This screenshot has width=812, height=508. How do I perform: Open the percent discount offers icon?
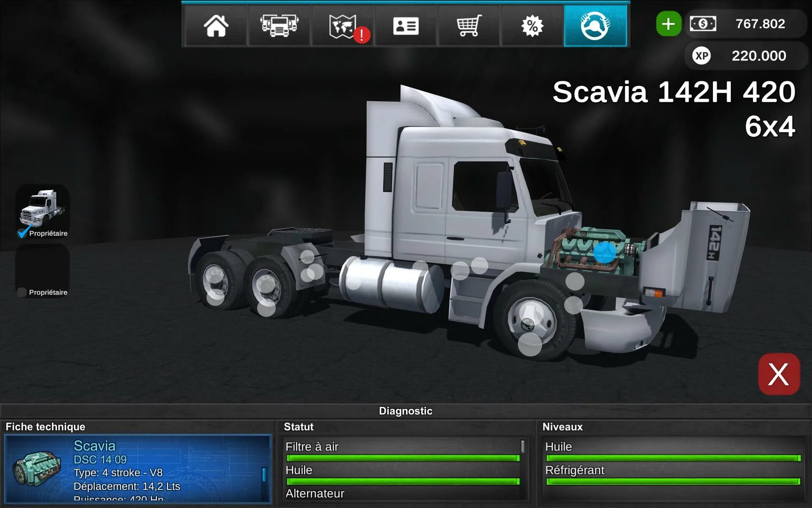coord(532,26)
